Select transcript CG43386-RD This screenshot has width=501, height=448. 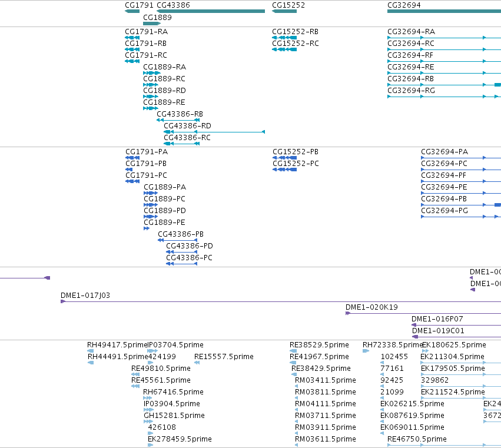click(x=188, y=126)
